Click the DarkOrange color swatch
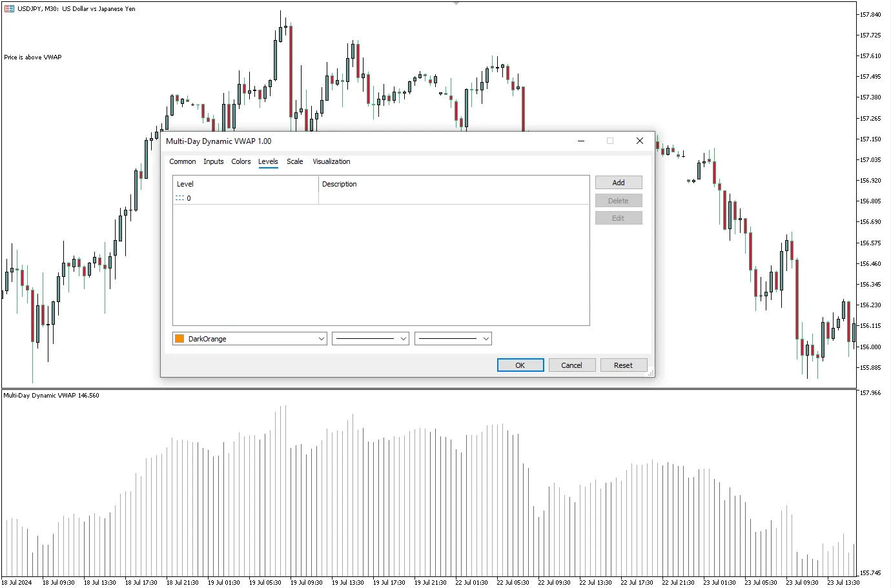 [179, 339]
